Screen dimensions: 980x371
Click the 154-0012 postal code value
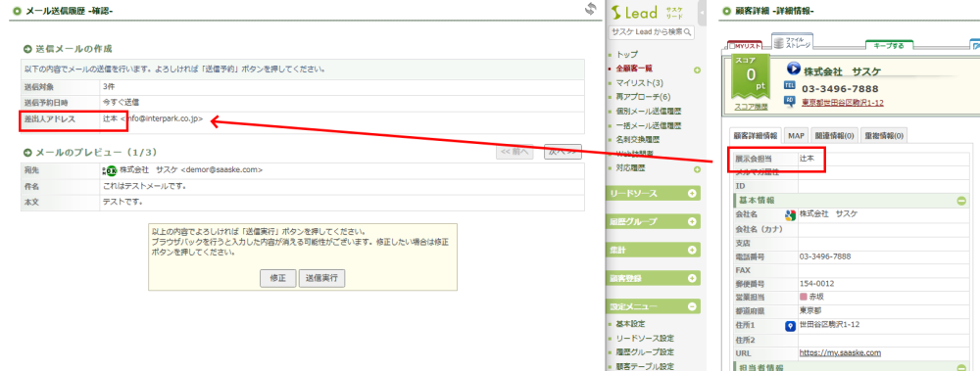[x=816, y=284]
